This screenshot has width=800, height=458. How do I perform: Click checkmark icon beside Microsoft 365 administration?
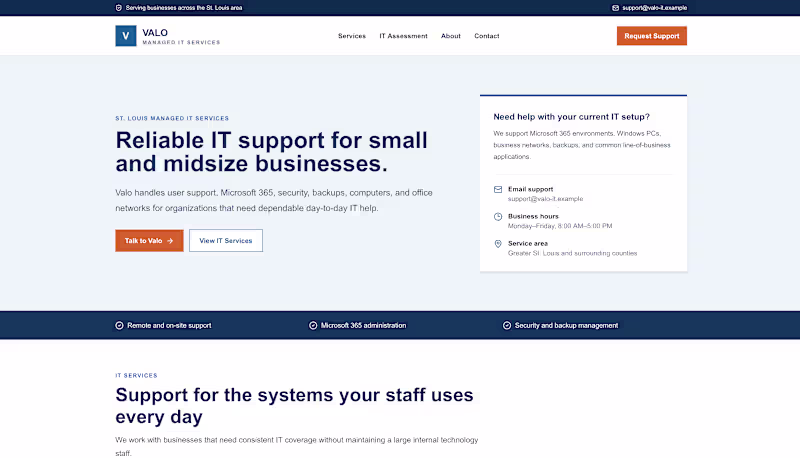pyautogui.click(x=313, y=325)
